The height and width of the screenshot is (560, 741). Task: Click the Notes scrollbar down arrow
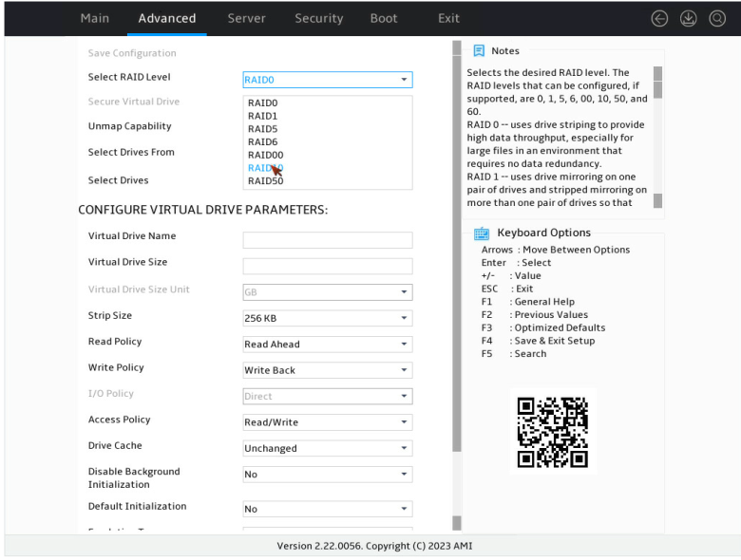tap(657, 200)
